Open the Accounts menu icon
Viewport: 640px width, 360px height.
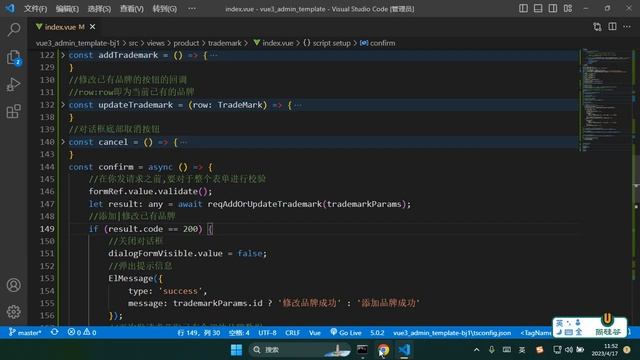click(x=13, y=285)
